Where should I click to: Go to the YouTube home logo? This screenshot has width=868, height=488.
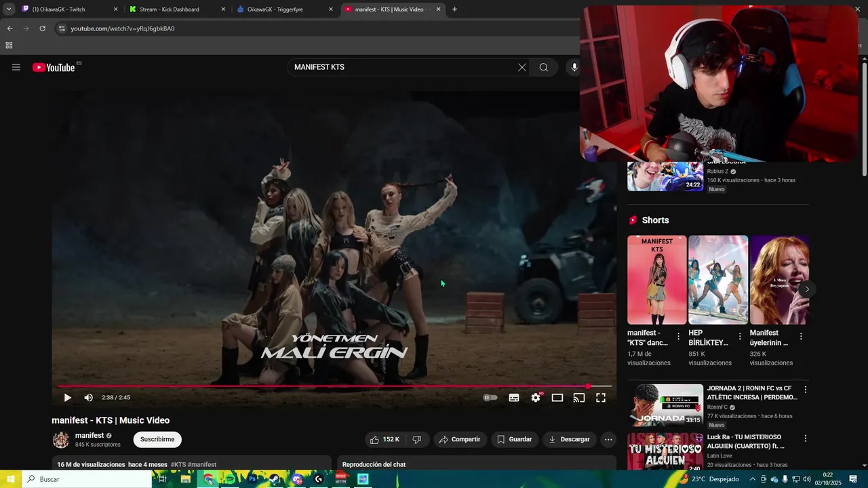pos(54,67)
